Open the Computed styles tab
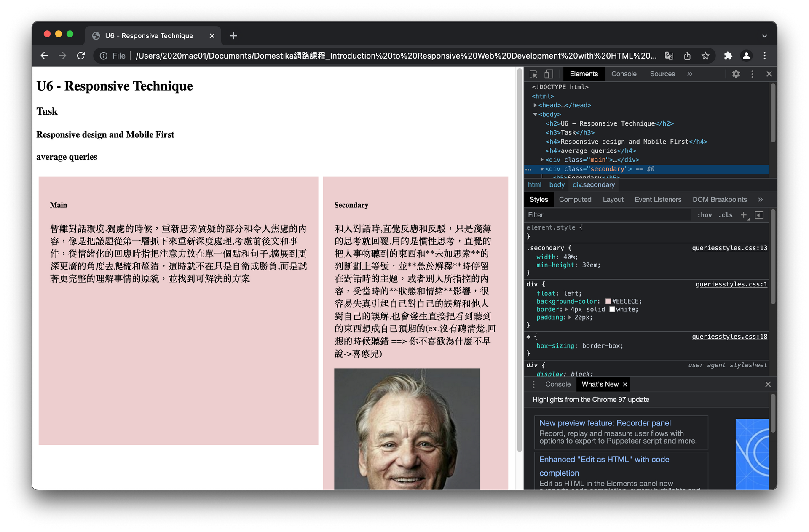The image size is (809, 532). [575, 200]
